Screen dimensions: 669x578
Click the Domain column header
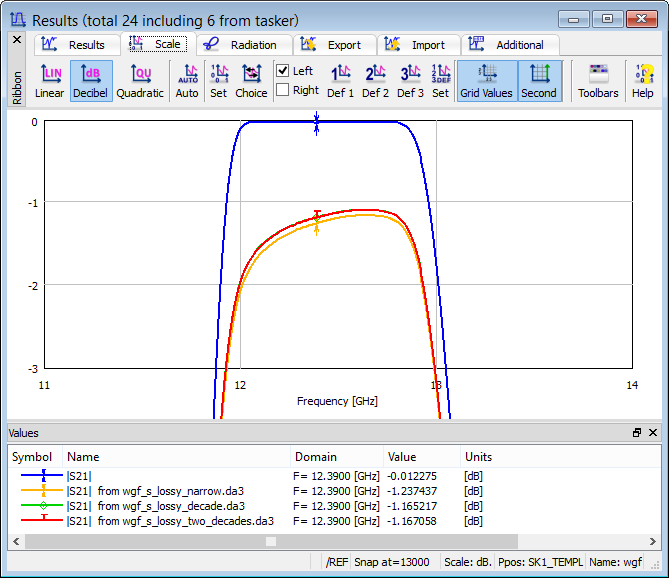click(337, 457)
